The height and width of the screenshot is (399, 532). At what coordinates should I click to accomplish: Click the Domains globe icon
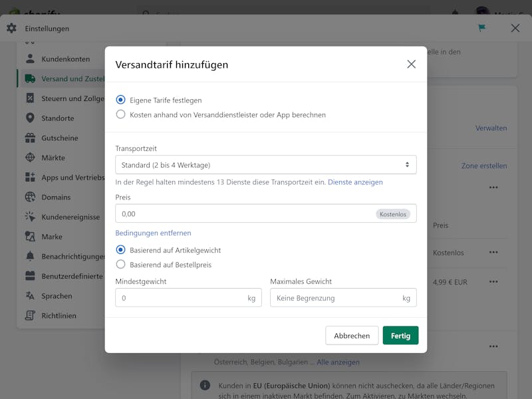30,197
